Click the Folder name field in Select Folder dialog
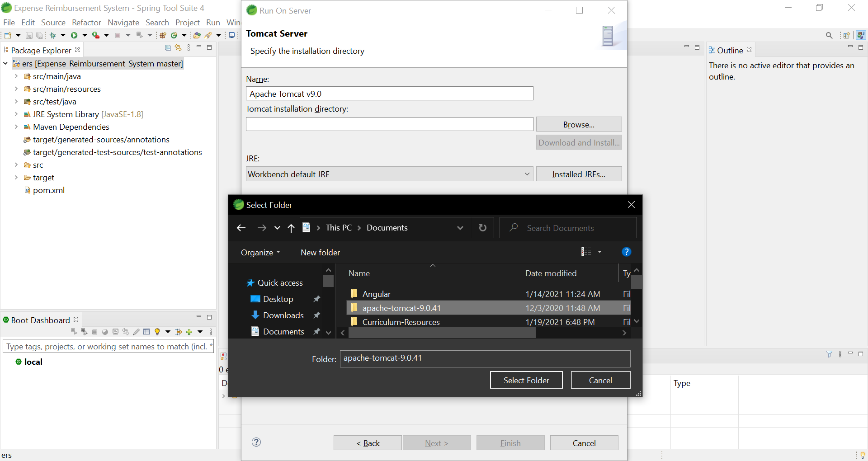 (x=485, y=358)
